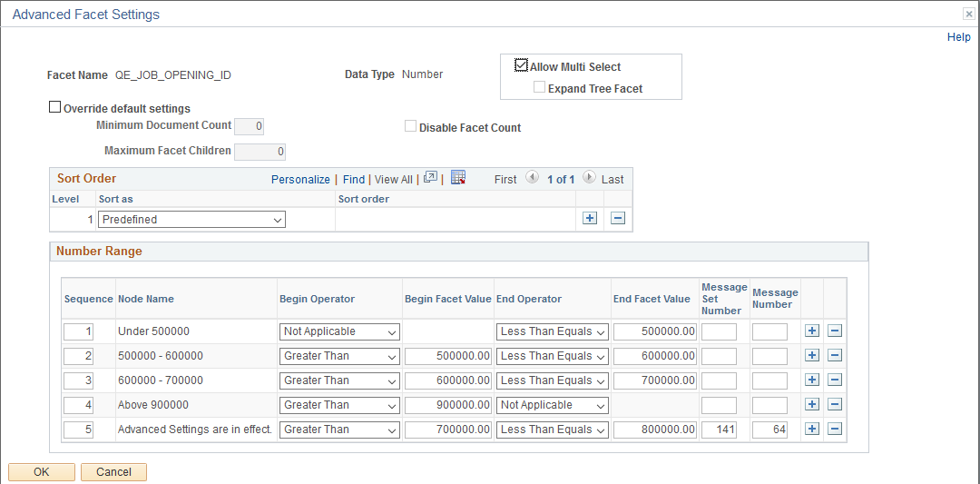Image resolution: width=980 pixels, height=484 pixels.
Task: Click Begin Facet Value 900000.00 field
Action: pos(448,405)
